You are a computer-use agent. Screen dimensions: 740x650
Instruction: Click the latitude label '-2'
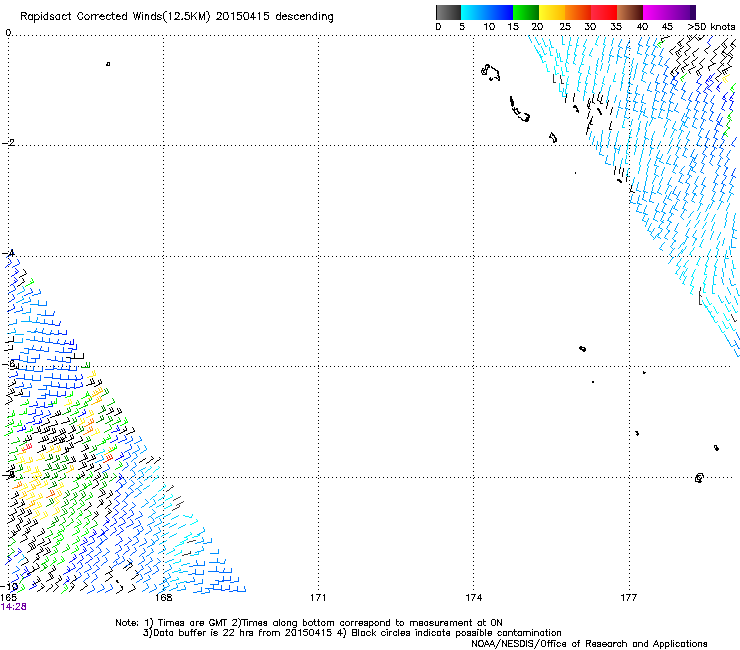click(8, 143)
